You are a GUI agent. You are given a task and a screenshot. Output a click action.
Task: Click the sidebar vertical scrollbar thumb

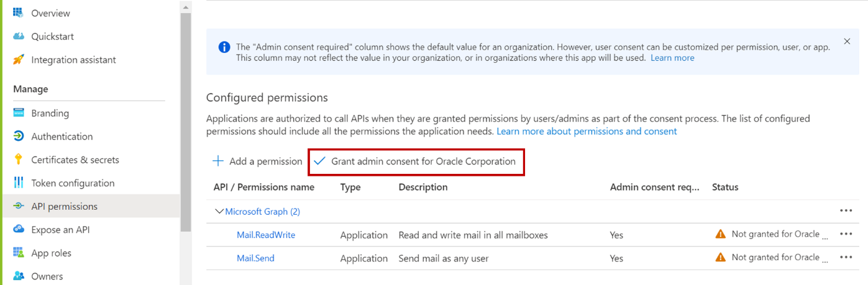[186, 122]
